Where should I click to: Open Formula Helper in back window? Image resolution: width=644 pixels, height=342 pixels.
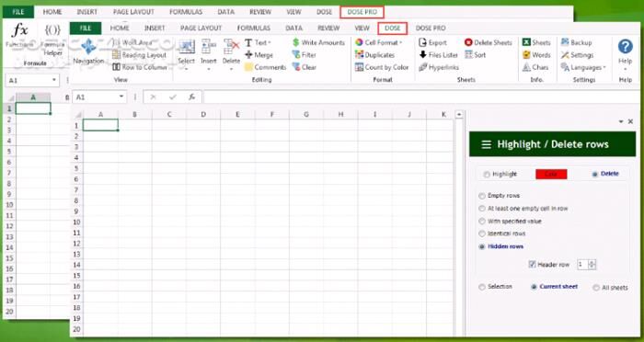pyautogui.click(x=53, y=40)
